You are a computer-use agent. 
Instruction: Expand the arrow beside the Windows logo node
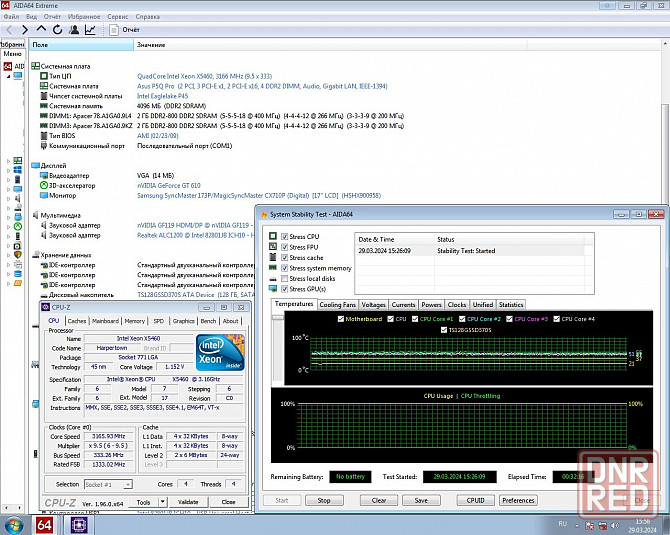click(8, 170)
